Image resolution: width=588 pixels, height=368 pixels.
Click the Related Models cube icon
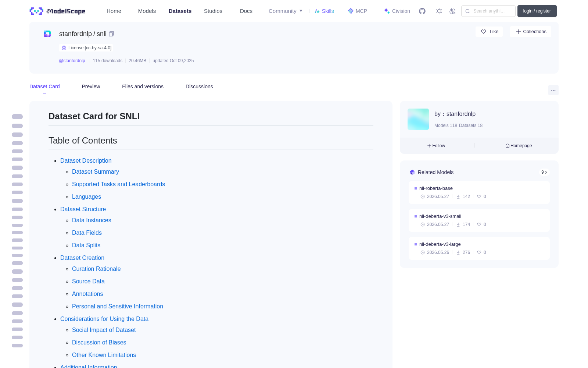pyautogui.click(x=412, y=172)
